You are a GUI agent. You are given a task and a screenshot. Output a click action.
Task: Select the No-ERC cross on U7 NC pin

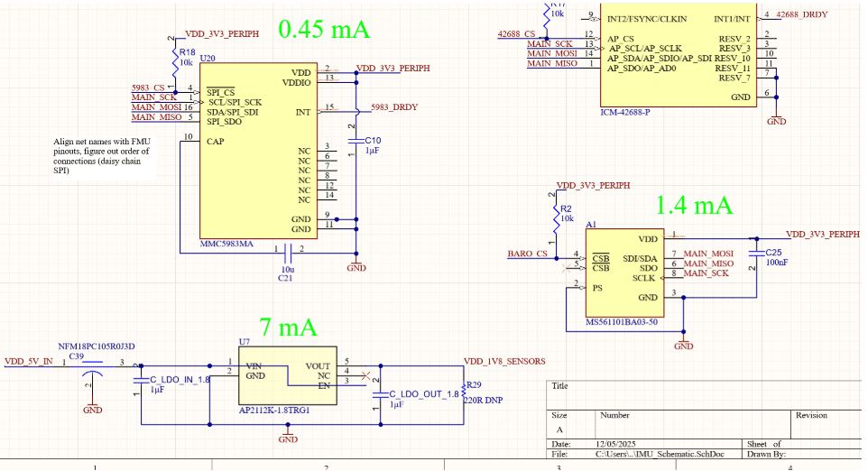coord(365,375)
